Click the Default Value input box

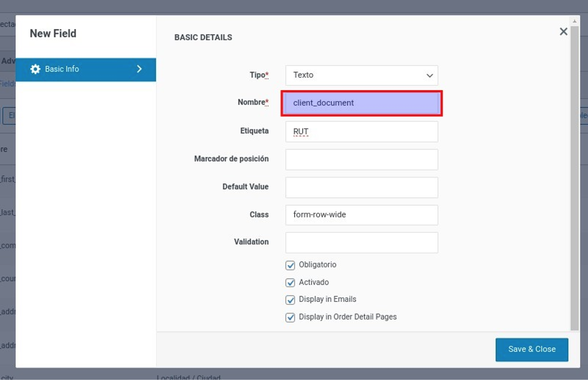tap(361, 187)
